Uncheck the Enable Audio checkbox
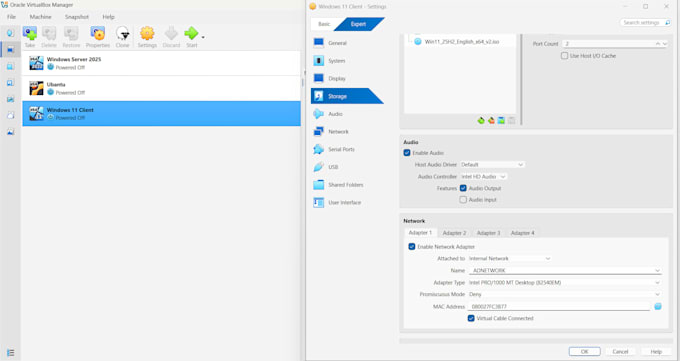This screenshot has width=680, height=361. (x=407, y=153)
